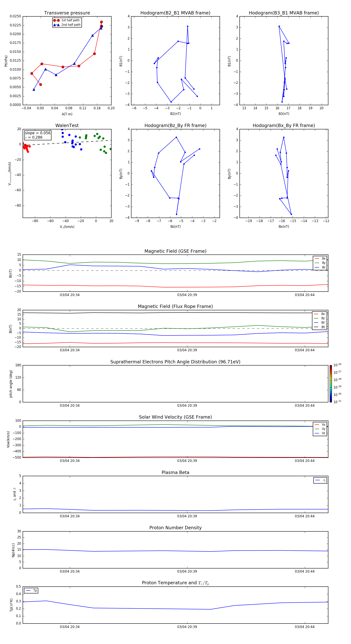Click 'slope = 0.056' annotation text
The width and height of the screenshot is (351, 644).
38,133
